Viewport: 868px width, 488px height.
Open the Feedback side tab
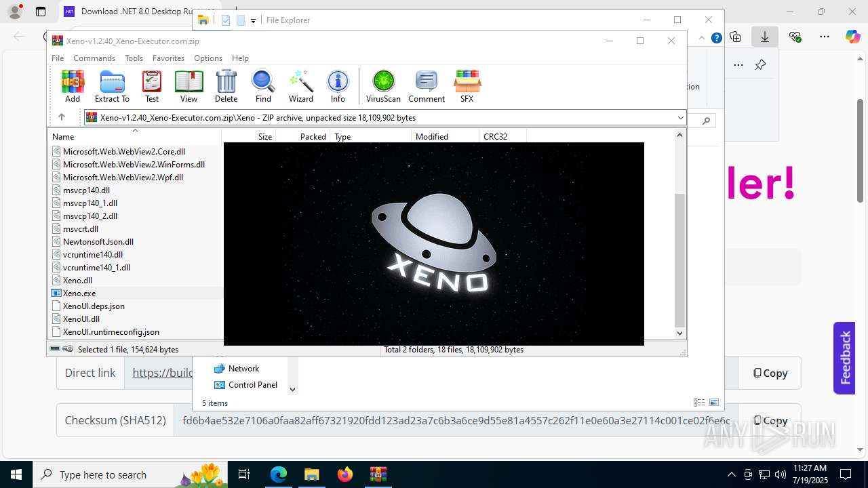(844, 358)
